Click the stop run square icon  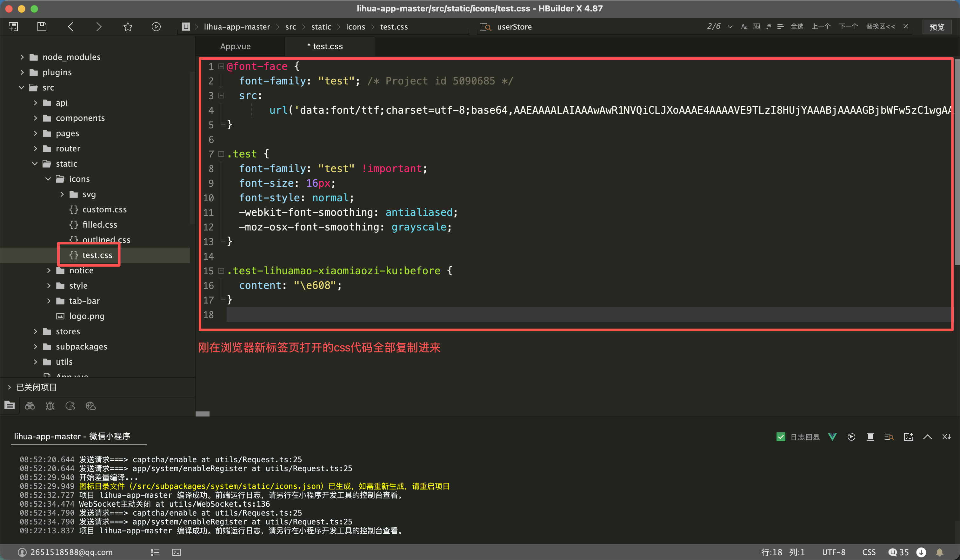(870, 437)
